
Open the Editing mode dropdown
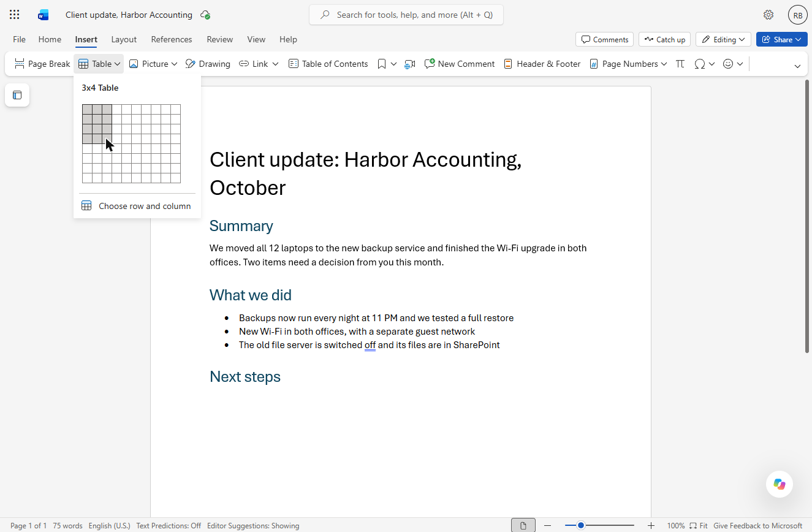point(723,39)
